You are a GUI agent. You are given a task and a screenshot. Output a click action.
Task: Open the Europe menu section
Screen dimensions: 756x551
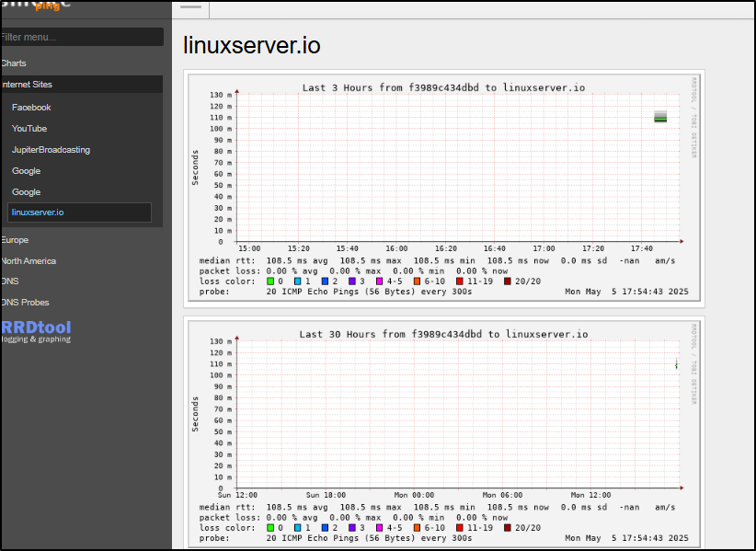[x=15, y=240]
